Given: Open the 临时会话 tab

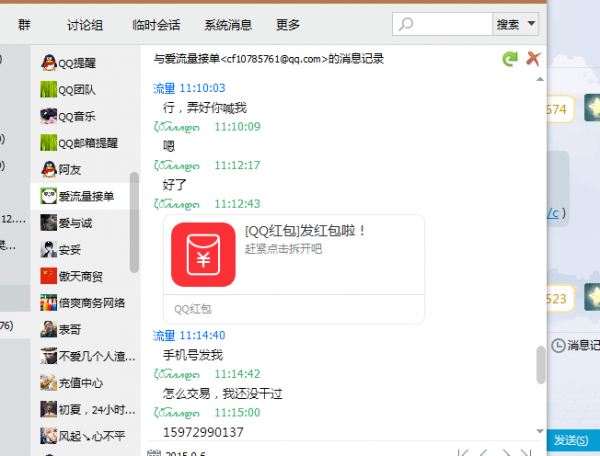Looking at the screenshot, I should point(156,25).
